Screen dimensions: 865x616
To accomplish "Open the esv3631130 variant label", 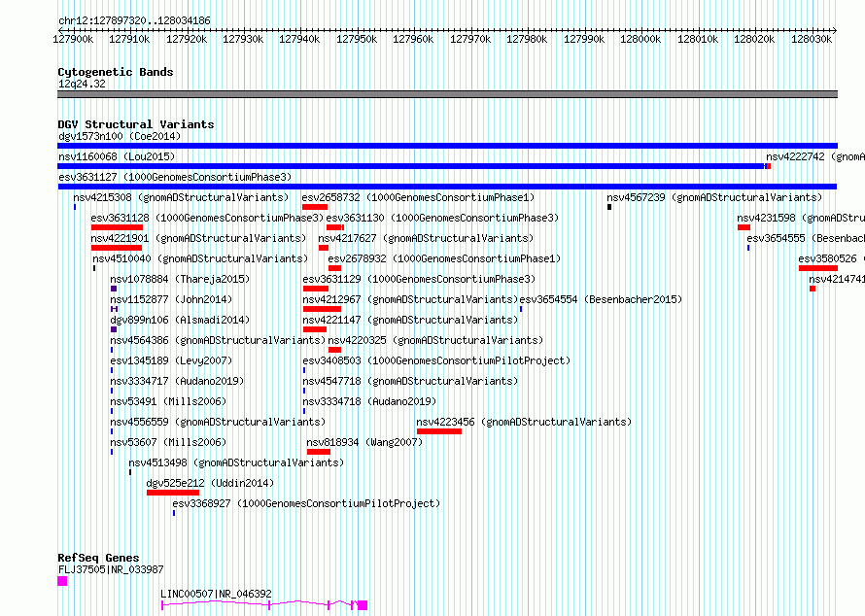I will click(442, 218).
